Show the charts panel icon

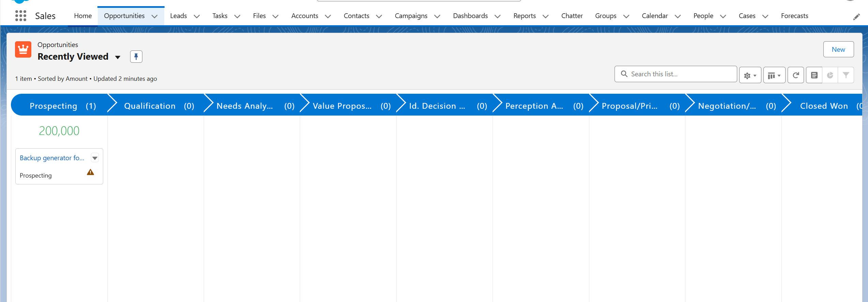point(830,75)
